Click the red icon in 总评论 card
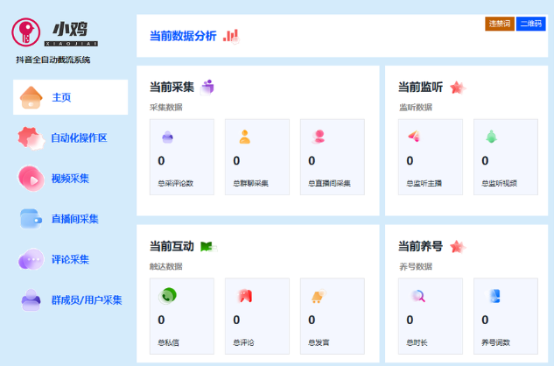The image size is (554, 366). (244, 296)
